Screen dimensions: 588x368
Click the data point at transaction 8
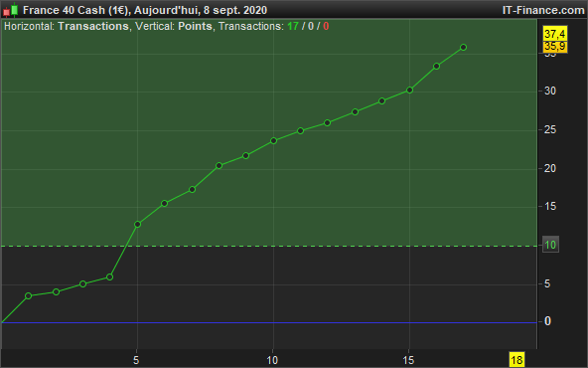click(219, 165)
